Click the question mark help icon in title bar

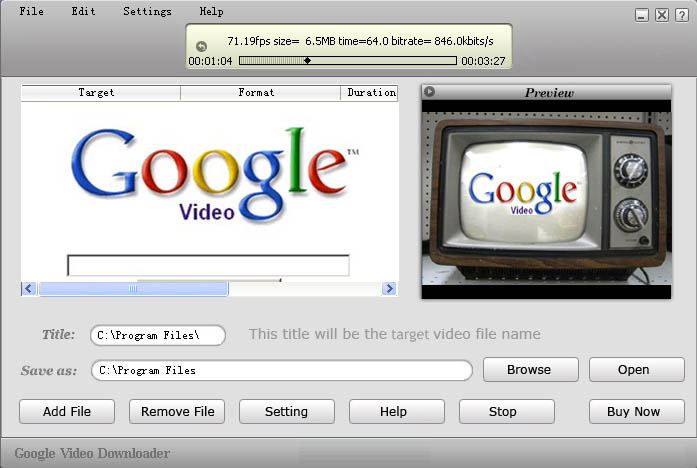coord(681,15)
